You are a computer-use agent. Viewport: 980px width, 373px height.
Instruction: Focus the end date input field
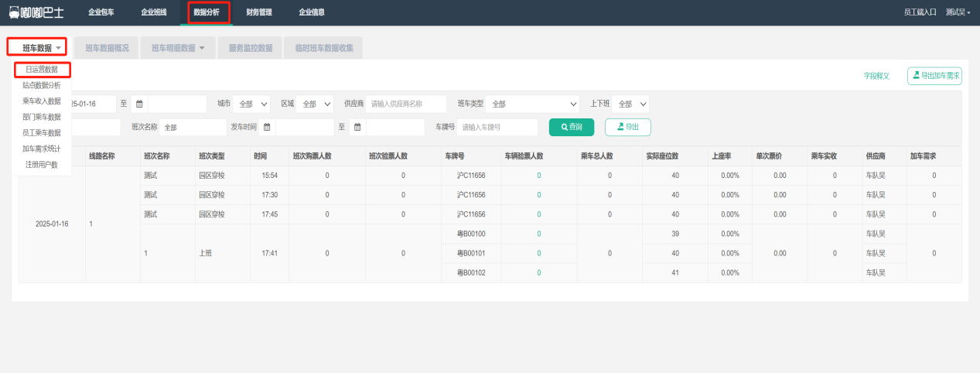click(x=177, y=104)
